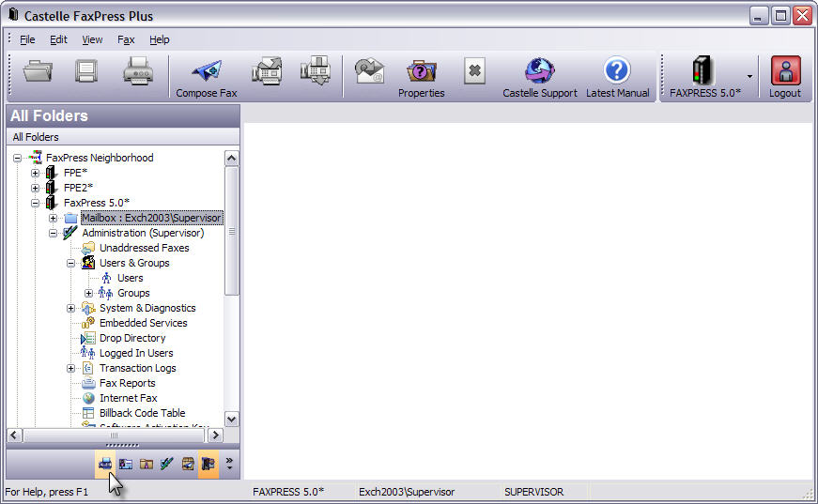Open the FAXPRESS 5.0* server dropdown arrow

click(749, 77)
